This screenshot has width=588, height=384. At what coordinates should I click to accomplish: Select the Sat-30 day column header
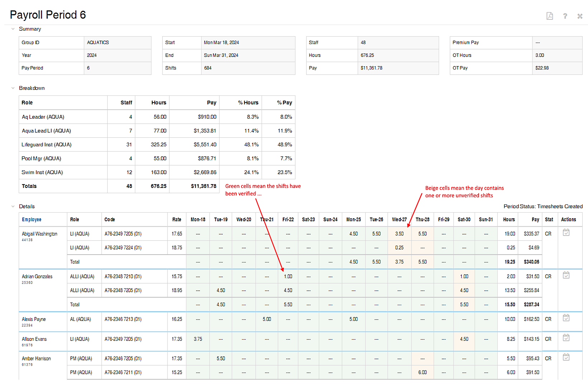[464, 219]
